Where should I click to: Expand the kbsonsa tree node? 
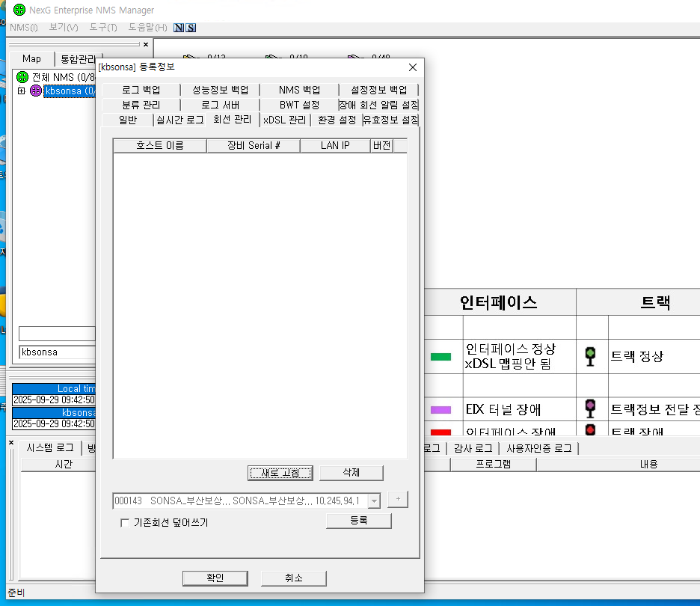[21, 91]
